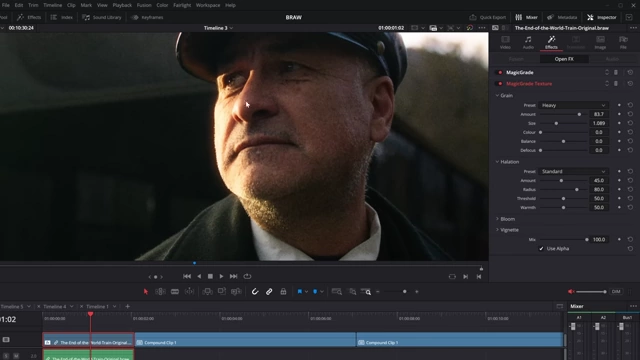Open the Fairlight menu
Image resolution: width=640 pixels, height=360 pixels.
tap(182, 5)
